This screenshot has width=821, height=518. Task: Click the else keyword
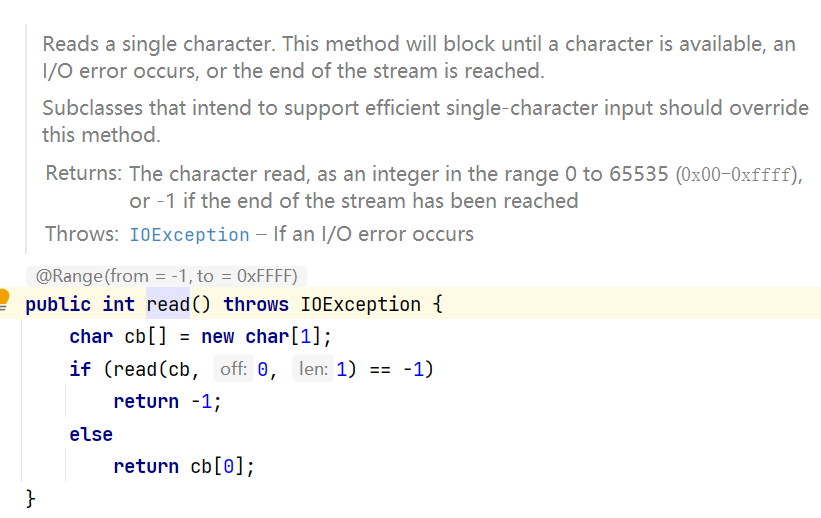tap(91, 434)
